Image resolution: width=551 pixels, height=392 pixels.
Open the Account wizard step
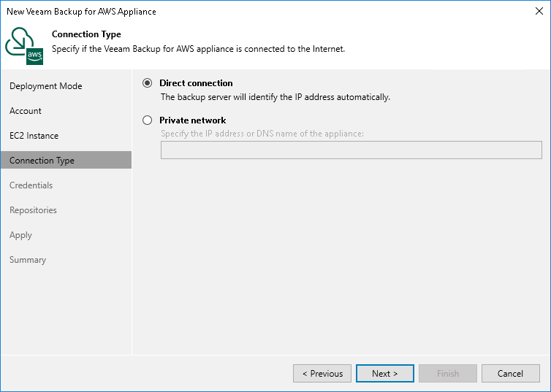click(26, 111)
